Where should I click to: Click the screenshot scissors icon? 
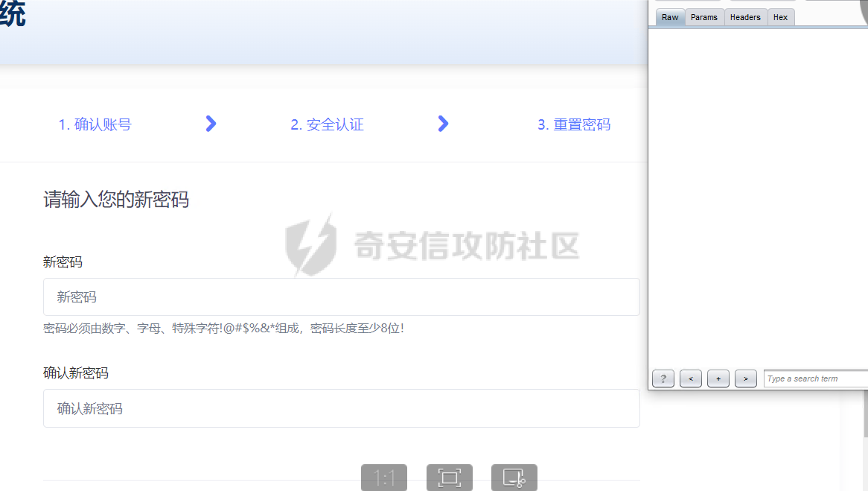(514, 478)
